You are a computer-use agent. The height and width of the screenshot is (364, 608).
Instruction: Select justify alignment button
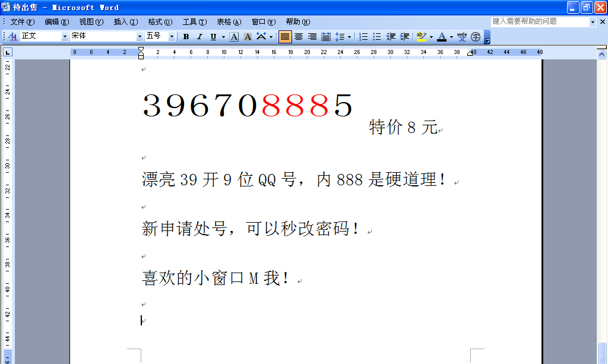click(285, 36)
